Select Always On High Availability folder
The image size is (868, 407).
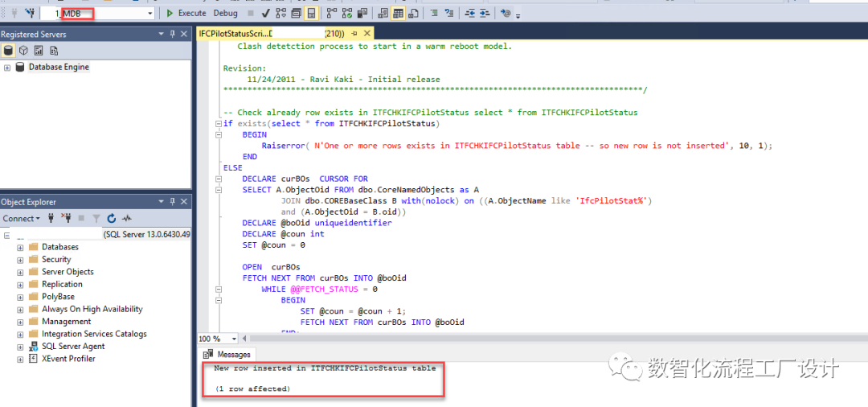pyautogui.click(x=92, y=309)
